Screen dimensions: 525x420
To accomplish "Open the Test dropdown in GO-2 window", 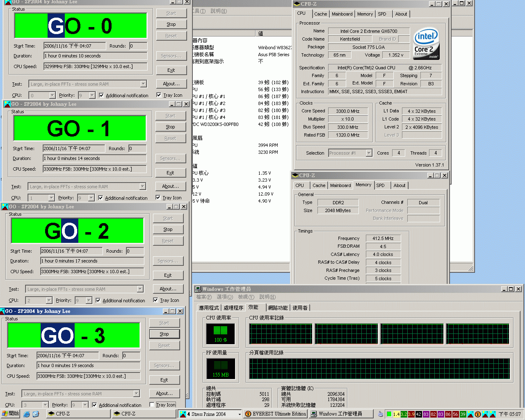I will [140, 289].
